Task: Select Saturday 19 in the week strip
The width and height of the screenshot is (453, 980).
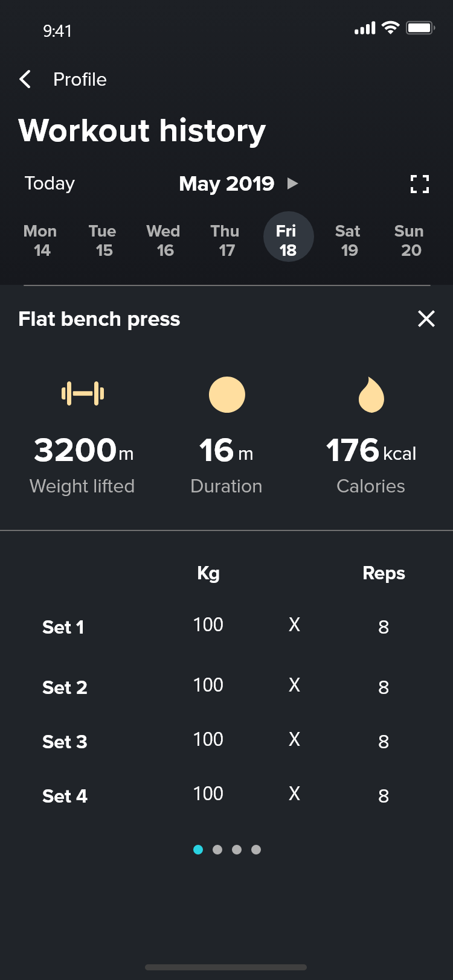Action: [348, 240]
